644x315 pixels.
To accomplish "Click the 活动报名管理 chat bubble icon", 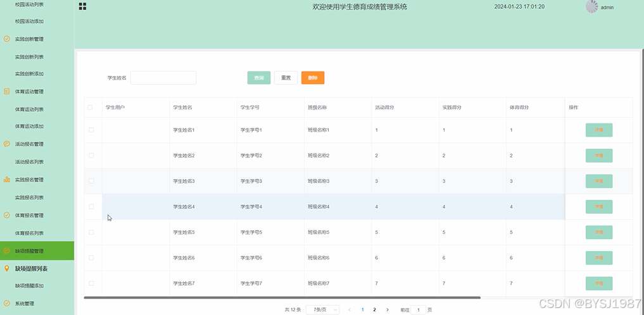I will click(x=6, y=144).
